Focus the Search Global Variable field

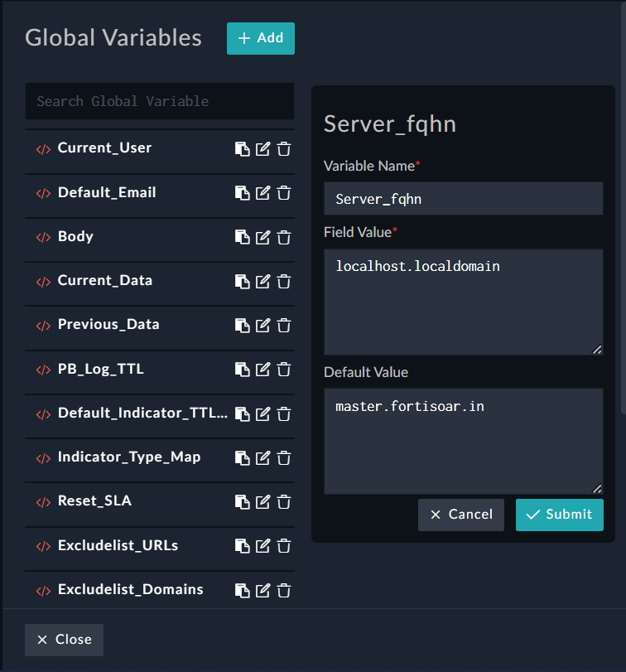click(159, 101)
